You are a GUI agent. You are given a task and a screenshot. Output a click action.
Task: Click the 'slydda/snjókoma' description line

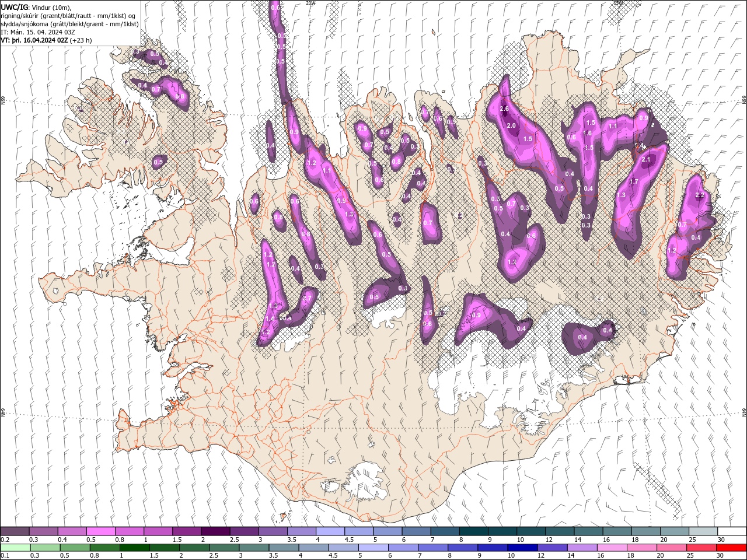pos(70,24)
